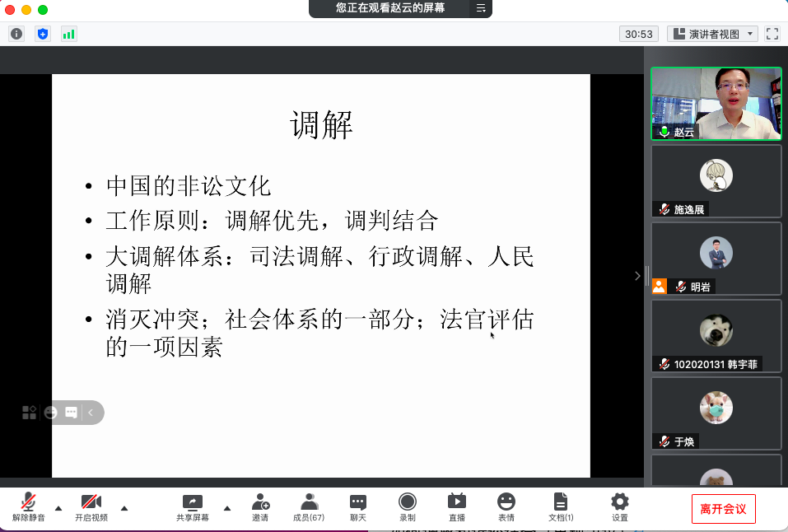
Task: Open menu on the screen-sharing banner
Action: 481,8
